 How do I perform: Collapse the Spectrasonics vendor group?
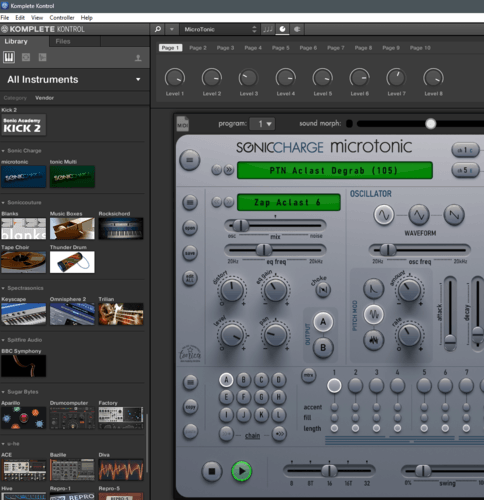[x=3, y=288]
